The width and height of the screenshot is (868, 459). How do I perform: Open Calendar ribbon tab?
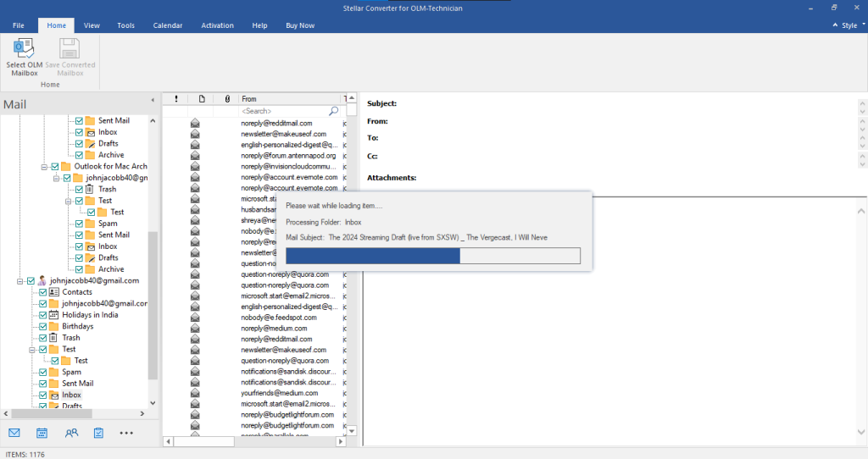tap(168, 25)
